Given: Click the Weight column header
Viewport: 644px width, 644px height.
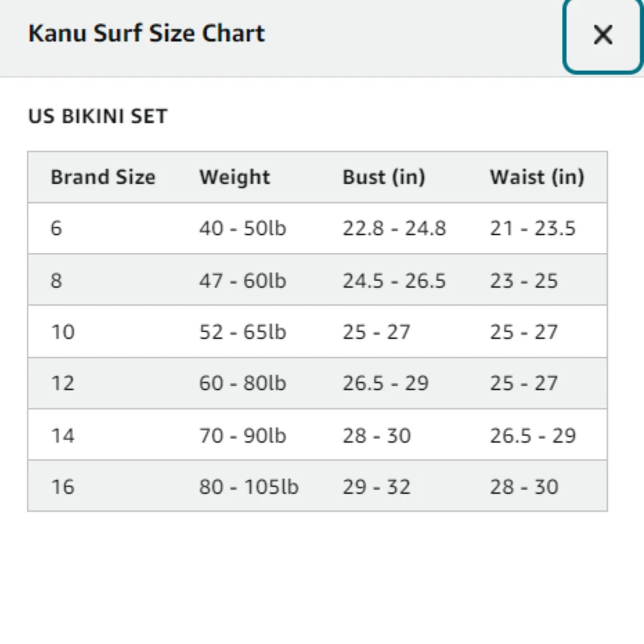Looking at the screenshot, I should [234, 177].
